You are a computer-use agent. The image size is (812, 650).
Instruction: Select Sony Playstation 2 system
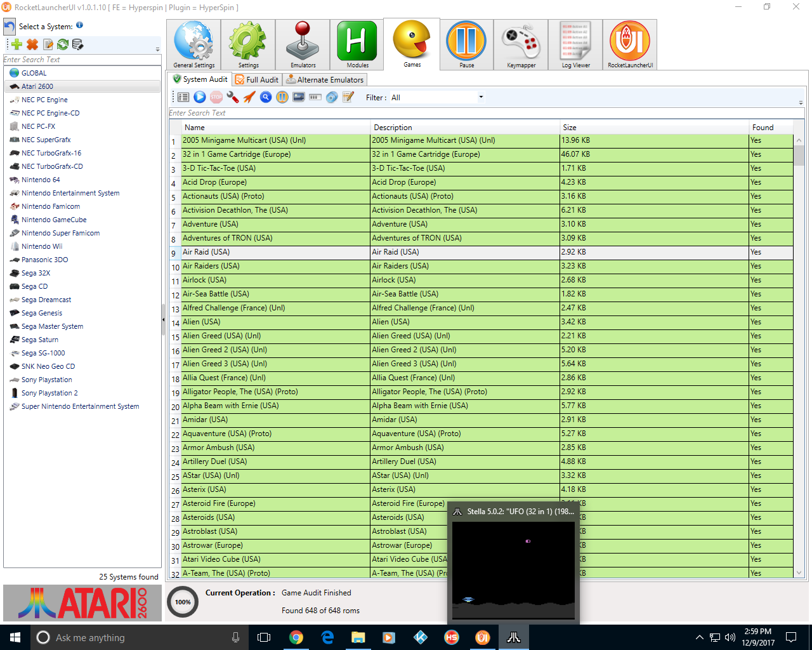(x=49, y=393)
